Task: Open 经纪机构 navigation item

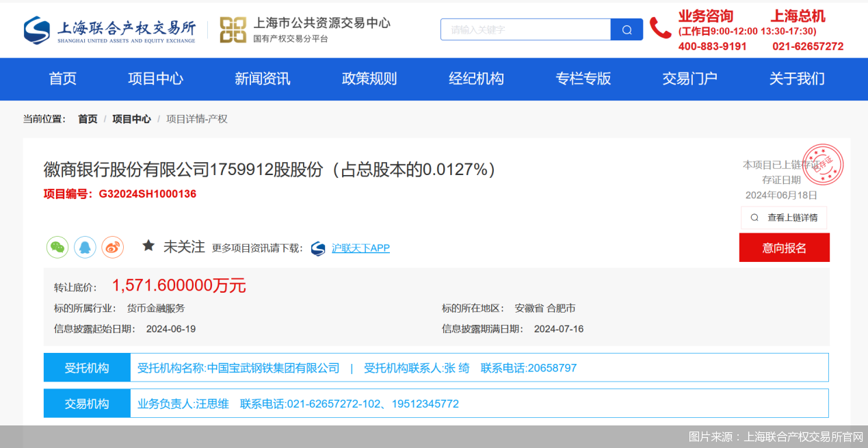Action: point(476,79)
